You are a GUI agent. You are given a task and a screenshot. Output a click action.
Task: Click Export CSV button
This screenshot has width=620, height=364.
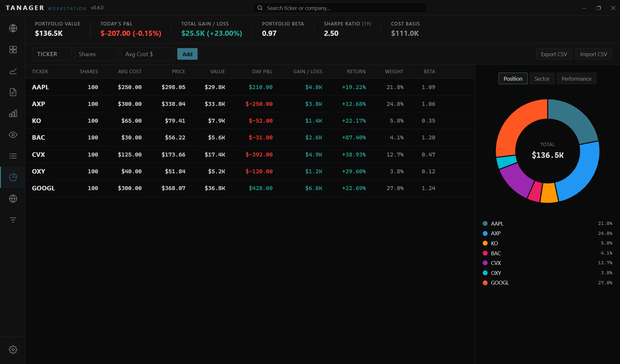(554, 54)
